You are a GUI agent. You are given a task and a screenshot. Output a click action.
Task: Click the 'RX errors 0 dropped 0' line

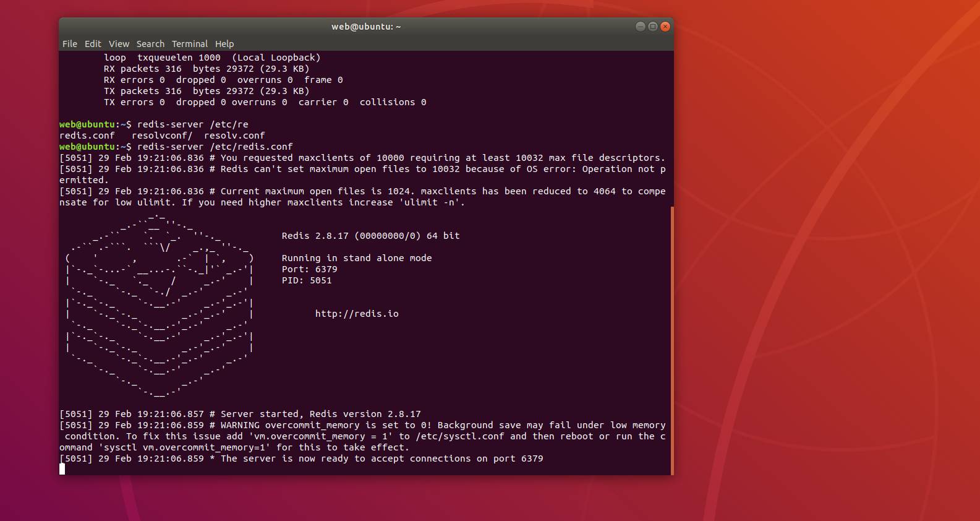click(223, 80)
